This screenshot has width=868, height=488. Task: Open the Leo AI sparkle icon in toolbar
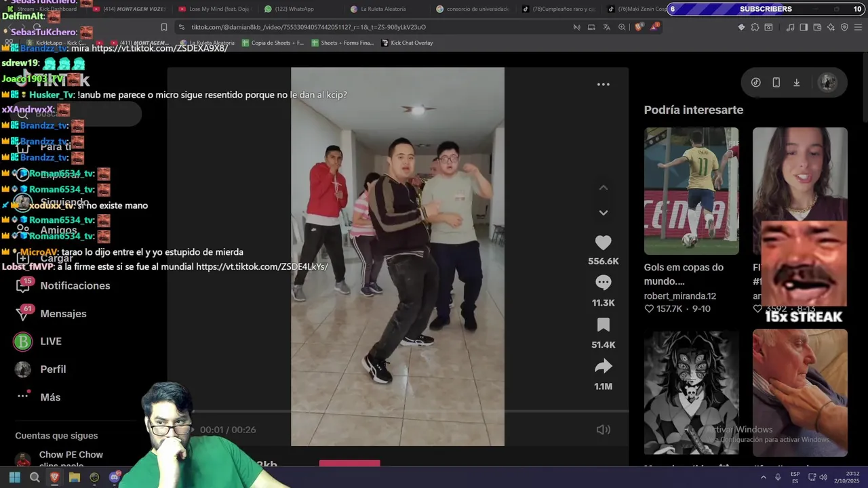[x=831, y=27]
